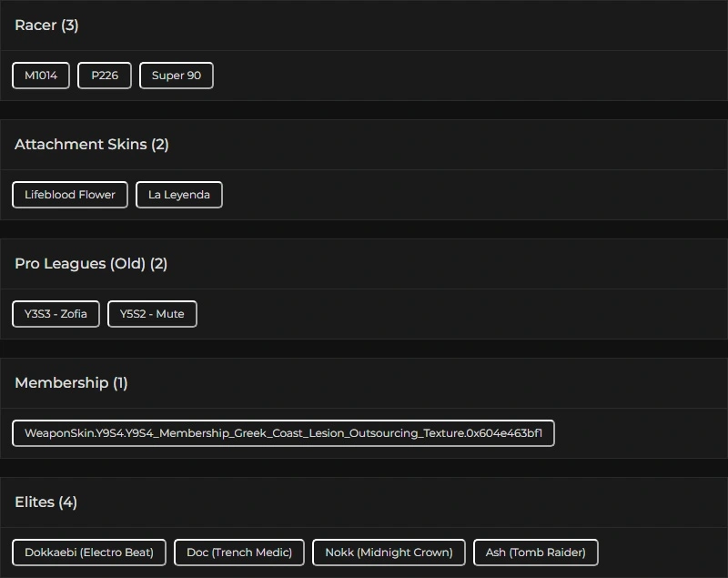Select the P226 racer tag

tap(105, 76)
